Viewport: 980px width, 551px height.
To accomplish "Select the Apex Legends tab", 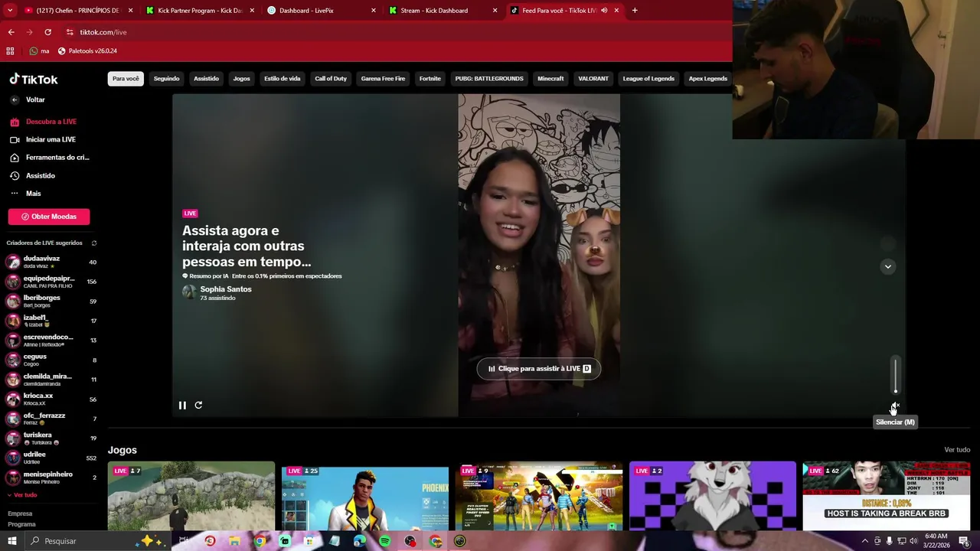I will [707, 79].
